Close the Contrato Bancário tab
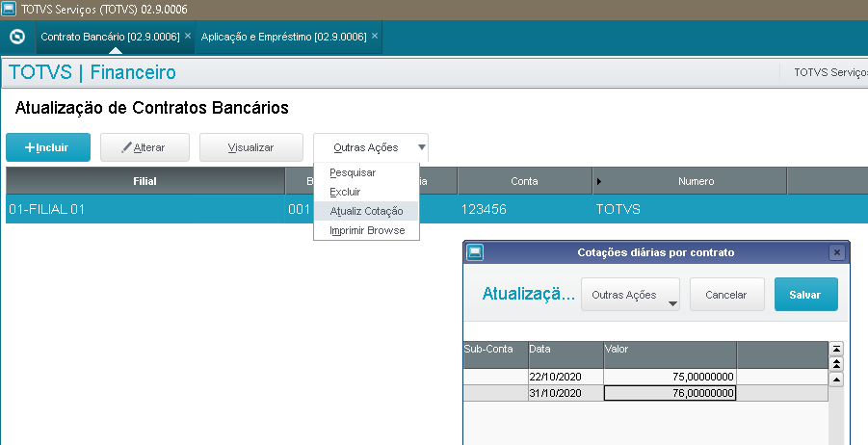This screenshot has width=868, height=445. coord(188,36)
